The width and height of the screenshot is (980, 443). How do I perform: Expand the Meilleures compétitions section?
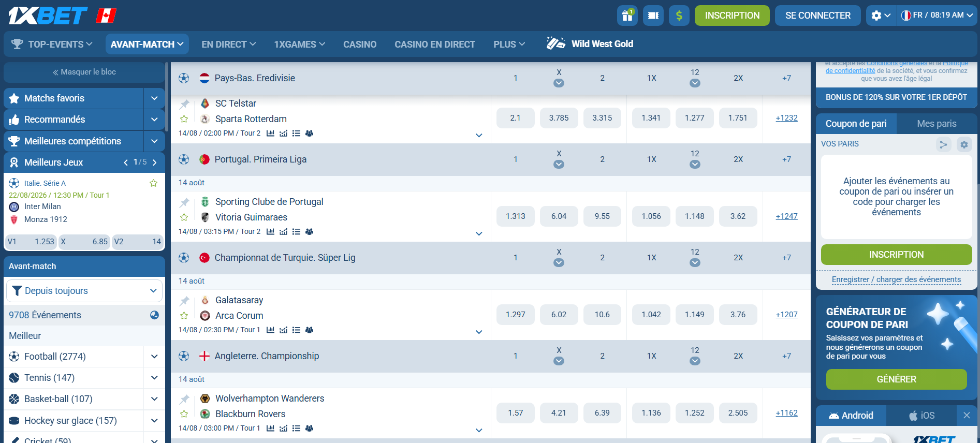(x=154, y=141)
